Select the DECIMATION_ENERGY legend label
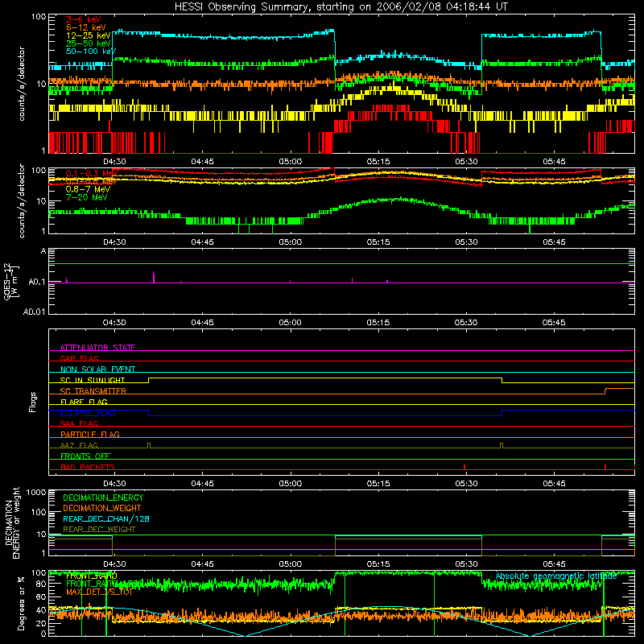 click(103, 497)
